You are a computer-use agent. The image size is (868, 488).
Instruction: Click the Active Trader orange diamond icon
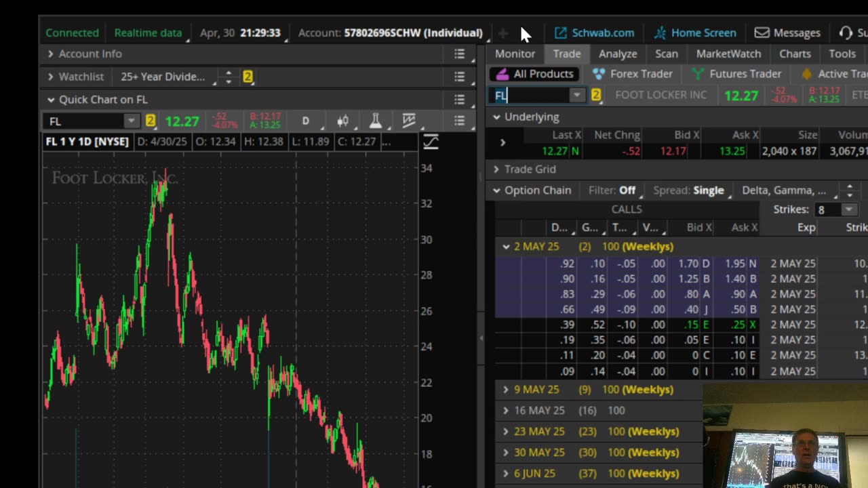click(x=806, y=74)
